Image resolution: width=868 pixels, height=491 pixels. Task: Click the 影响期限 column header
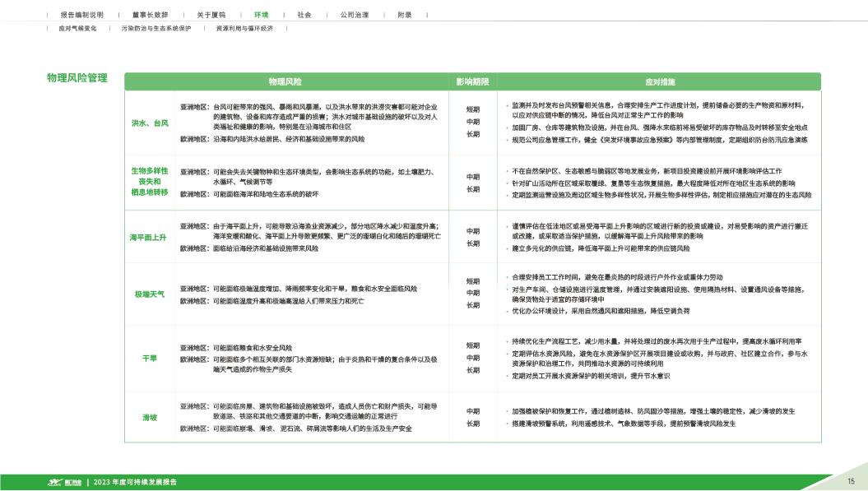[x=473, y=82]
